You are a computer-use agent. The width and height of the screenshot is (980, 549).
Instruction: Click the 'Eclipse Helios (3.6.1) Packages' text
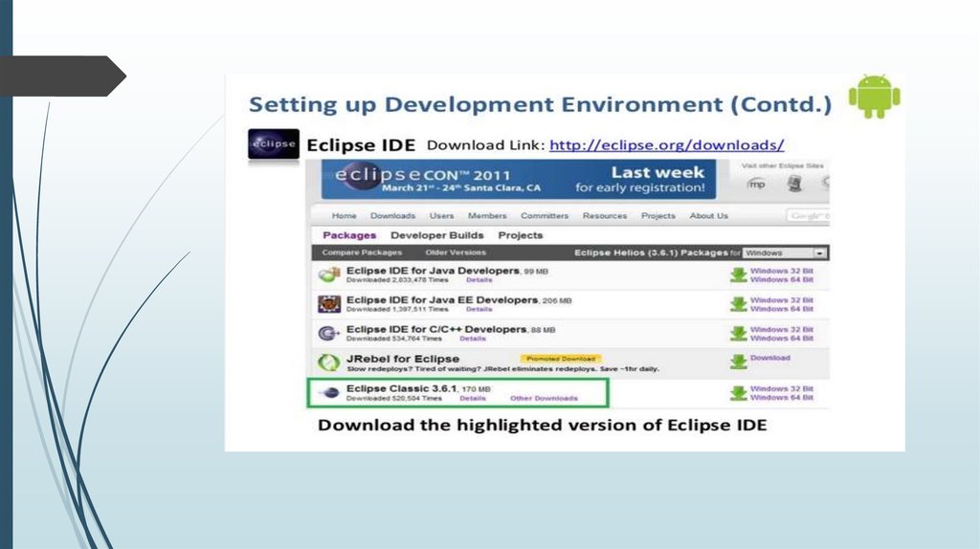coord(651,253)
